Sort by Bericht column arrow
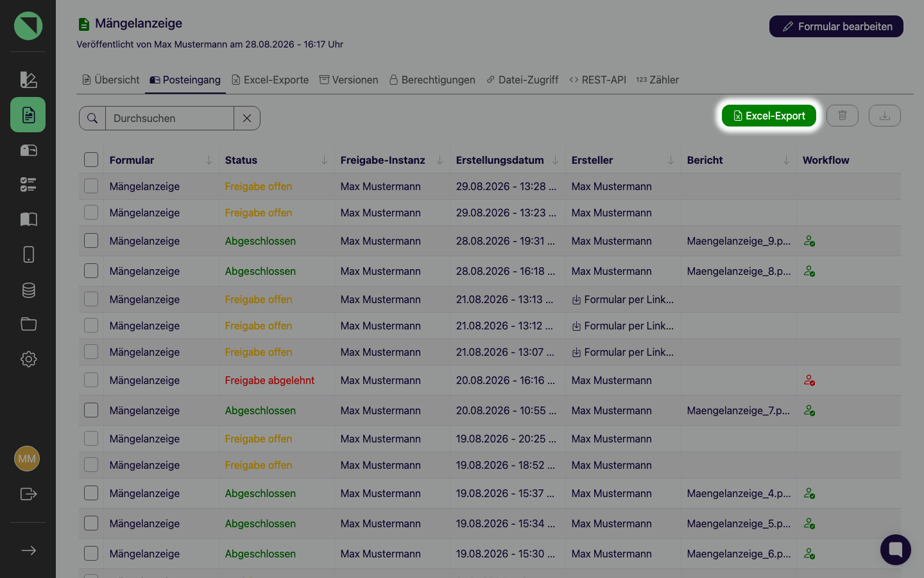 tap(786, 160)
